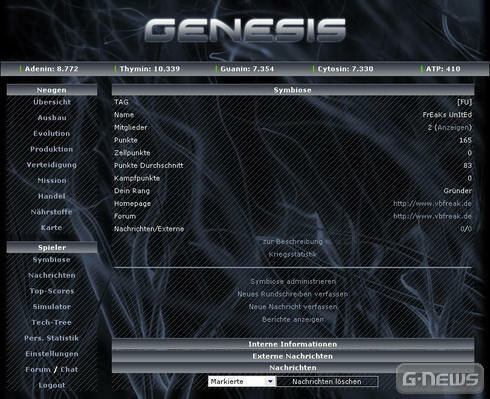Open the Evolution section
The image size is (490, 399).
52,133
